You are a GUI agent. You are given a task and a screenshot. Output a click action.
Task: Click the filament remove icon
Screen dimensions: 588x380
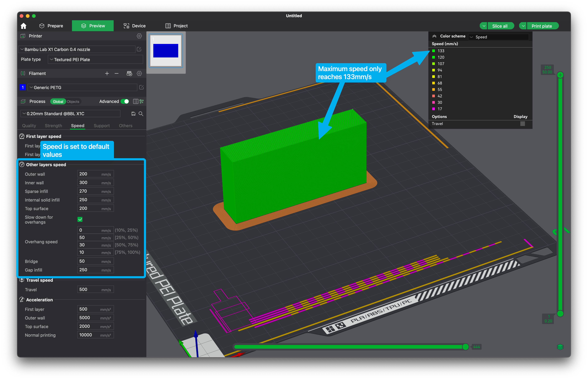[x=116, y=74]
